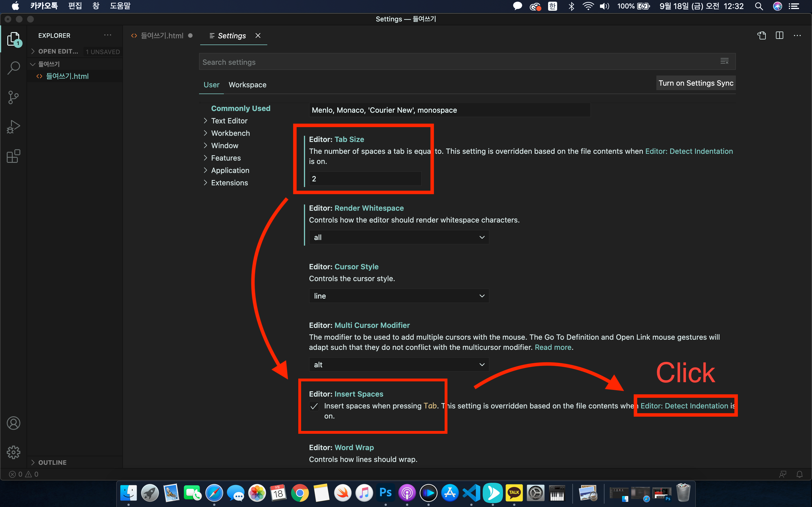Switch to the Workspace settings tab
This screenshot has width=812, height=507.
247,85
